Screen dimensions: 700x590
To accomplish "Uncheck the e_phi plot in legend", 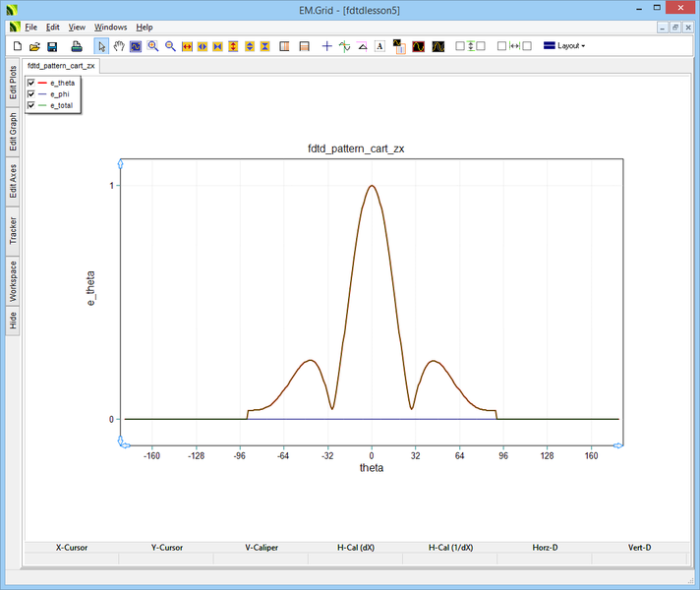I will (31, 94).
